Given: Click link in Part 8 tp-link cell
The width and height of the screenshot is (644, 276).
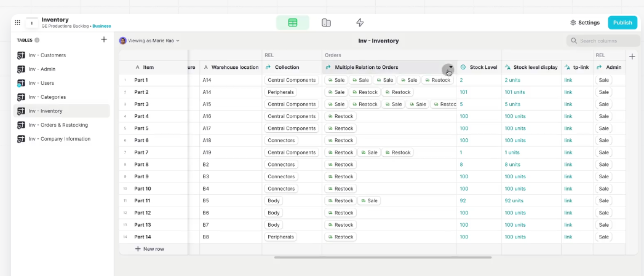Looking at the screenshot, I should pos(568,165).
